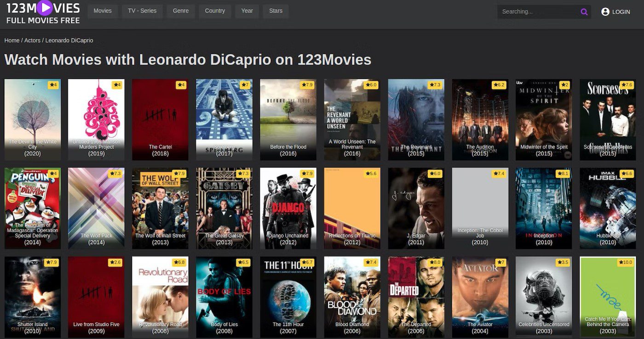Open Inception: The Cobol Job poster
The height and width of the screenshot is (339, 644).
pyautogui.click(x=480, y=208)
